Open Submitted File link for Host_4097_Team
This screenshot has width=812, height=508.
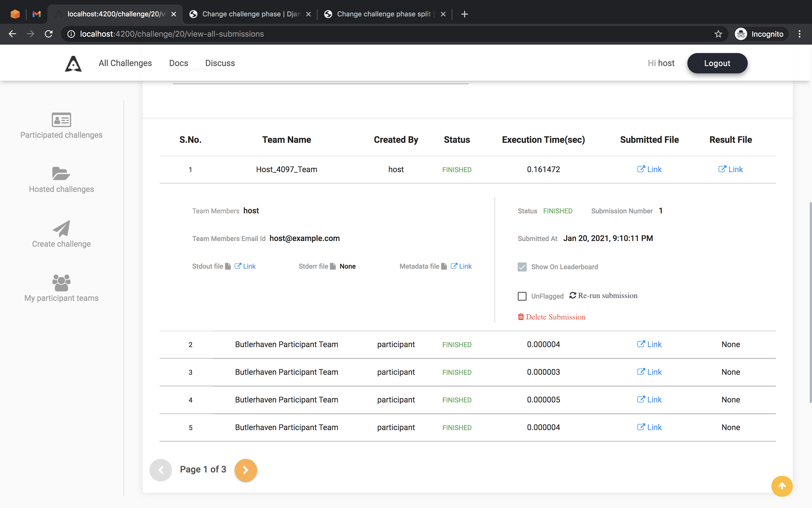[x=649, y=169]
